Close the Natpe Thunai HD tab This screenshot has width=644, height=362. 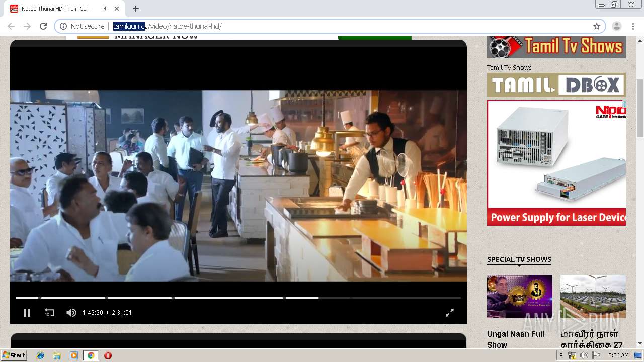118,9
